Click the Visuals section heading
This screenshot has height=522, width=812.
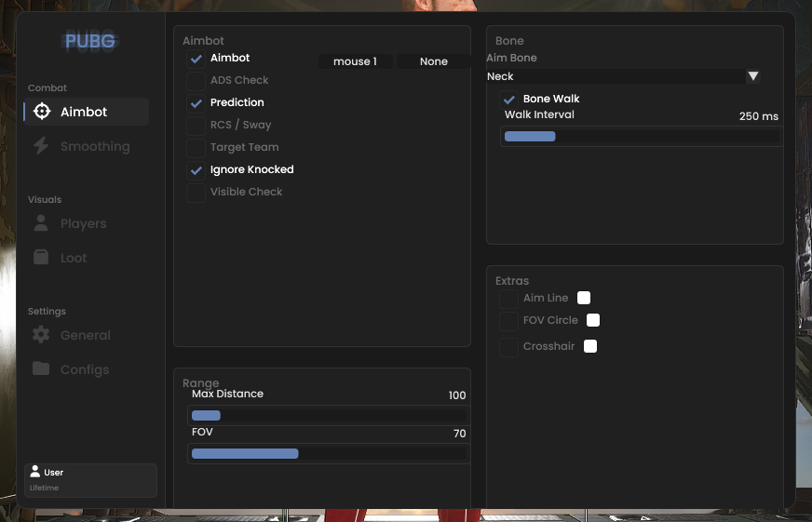[45, 199]
